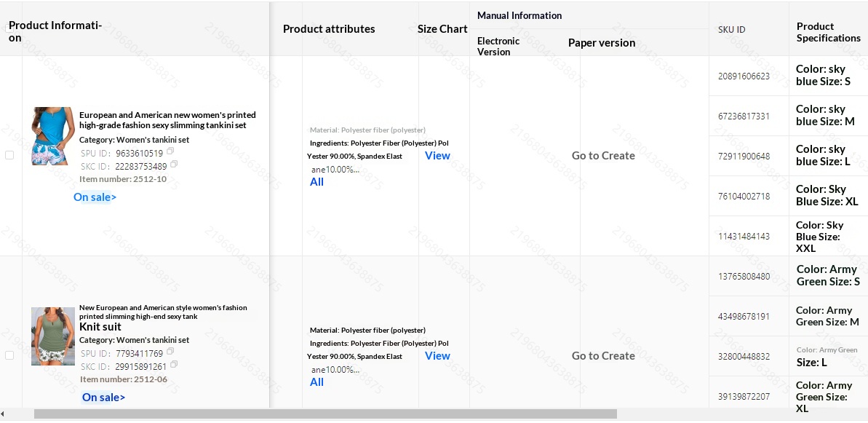Expand all attributes for the Knit suit
Viewport: 868px width, 423px height.
[x=316, y=382]
